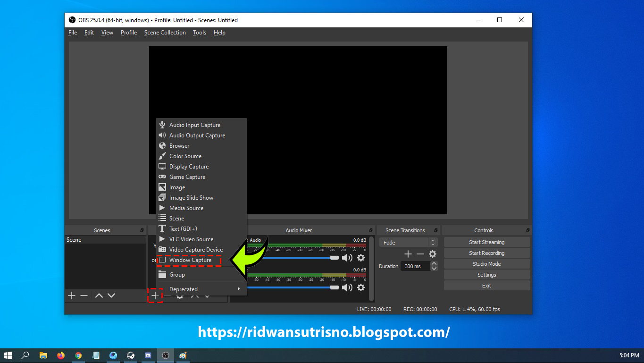Open the Scene Collection menu
Screen dimensions: 644x363
165,33
